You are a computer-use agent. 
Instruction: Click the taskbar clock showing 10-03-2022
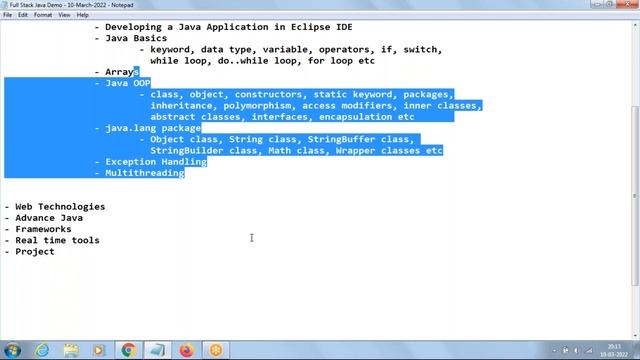point(614,351)
